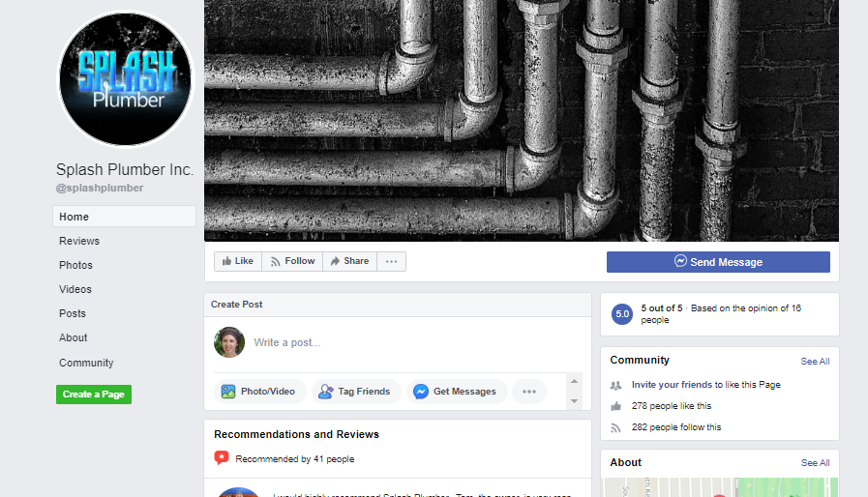Image resolution: width=868 pixels, height=497 pixels.
Task: Open the Community tab in sidebar
Action: point(86,363)
